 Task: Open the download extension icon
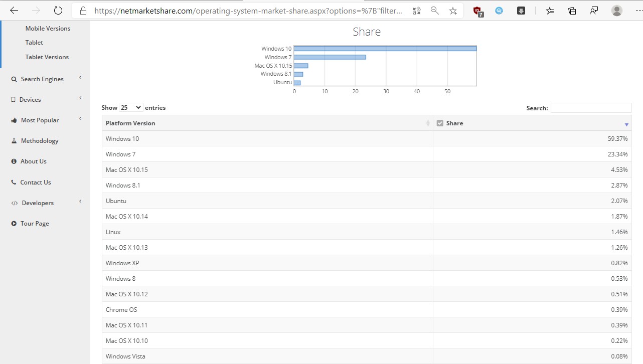pyautogui.click(x=521, y=11)
